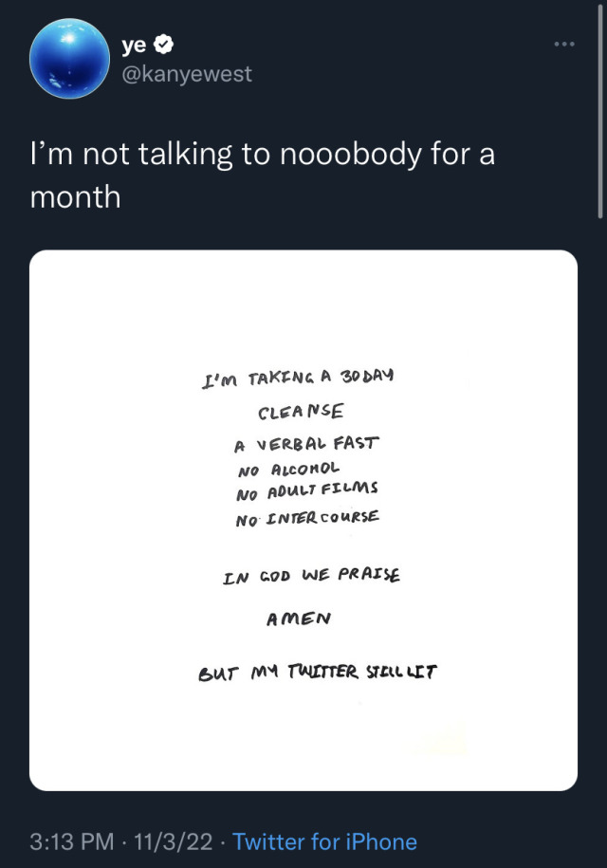Click the "I'M TAKING A 30 DAY" handwritten line
607x868 pixels.
[x=297, y=377]
